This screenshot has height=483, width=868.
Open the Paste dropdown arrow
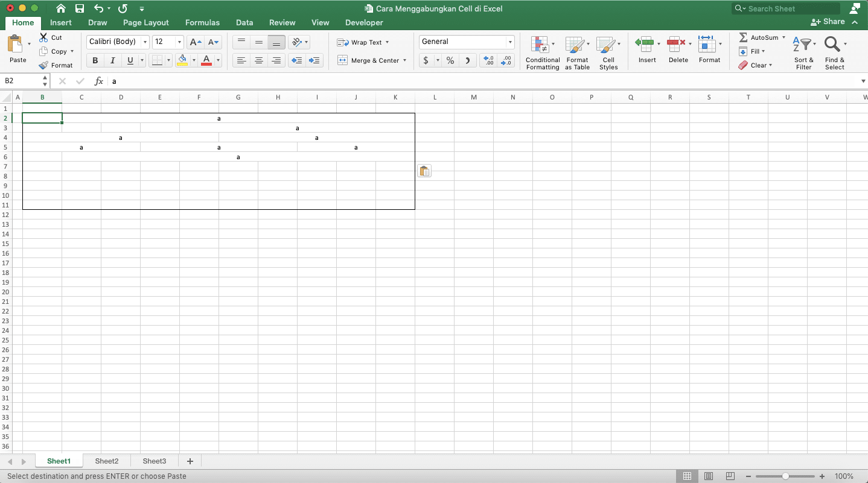(x=29, y=44)
